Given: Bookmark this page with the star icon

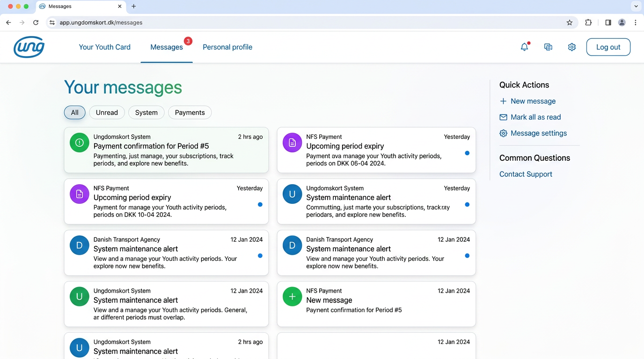Looking at the screenshot, I should (570, 22).
